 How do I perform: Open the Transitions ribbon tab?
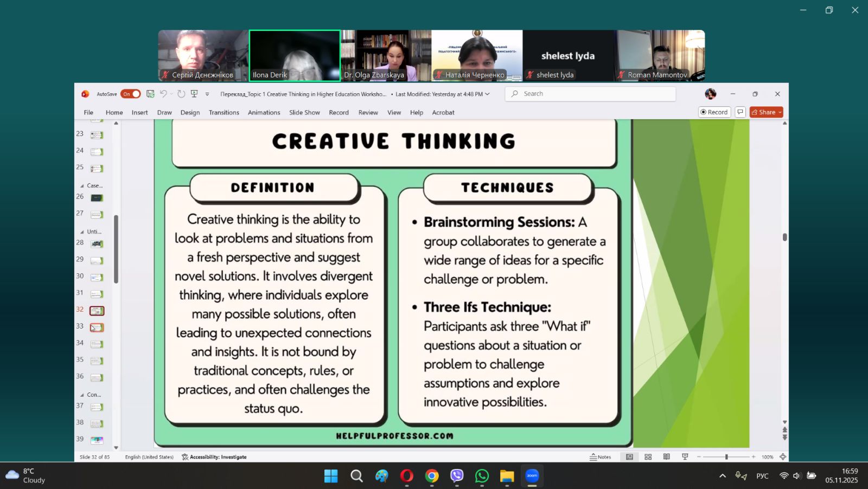pyautogui.click(x=224, y=112)
